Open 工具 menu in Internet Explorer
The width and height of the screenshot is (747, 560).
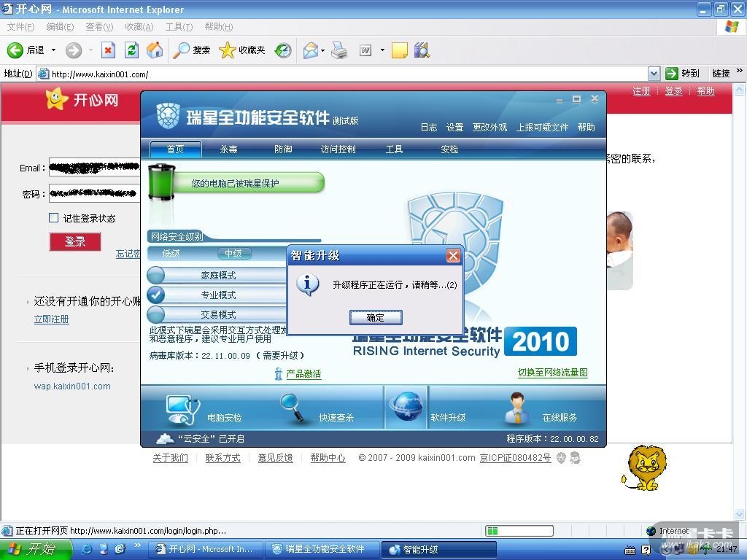(x=179, y=27)
